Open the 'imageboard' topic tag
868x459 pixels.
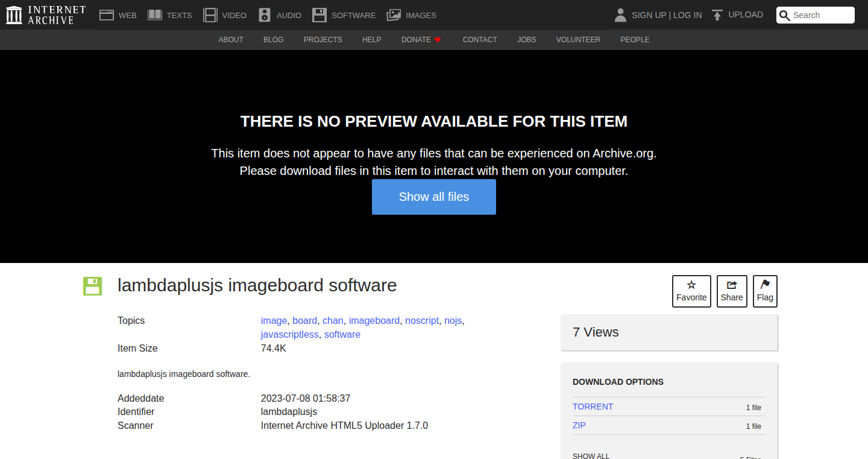pyautogui.click(x=374, y=321)
